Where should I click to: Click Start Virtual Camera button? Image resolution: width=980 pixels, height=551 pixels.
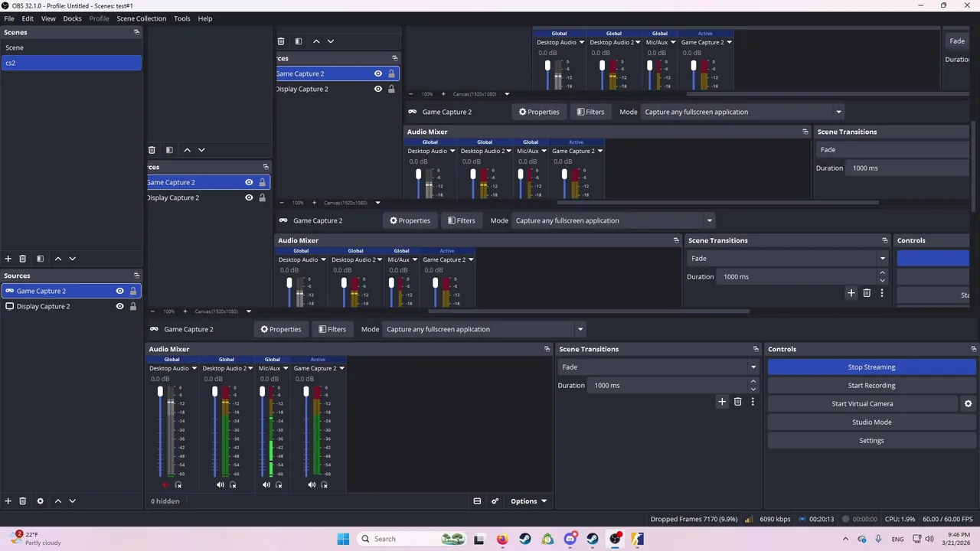click(862, 404)
